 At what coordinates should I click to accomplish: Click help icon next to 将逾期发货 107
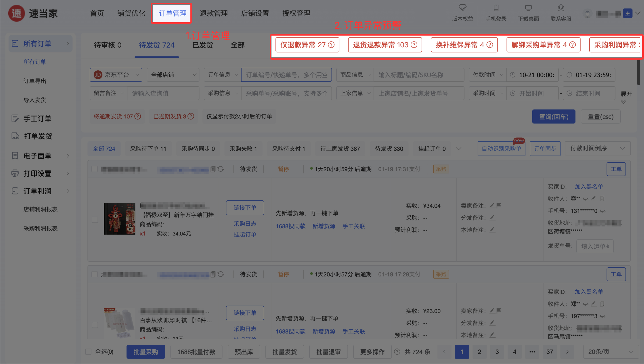click(x=138, y=116)
